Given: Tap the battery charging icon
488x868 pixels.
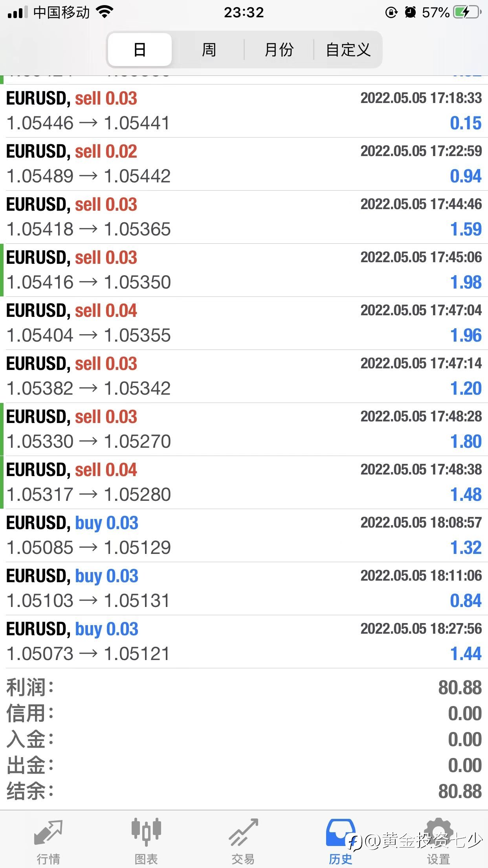Looking at the screenshot, I should [468, 12].
